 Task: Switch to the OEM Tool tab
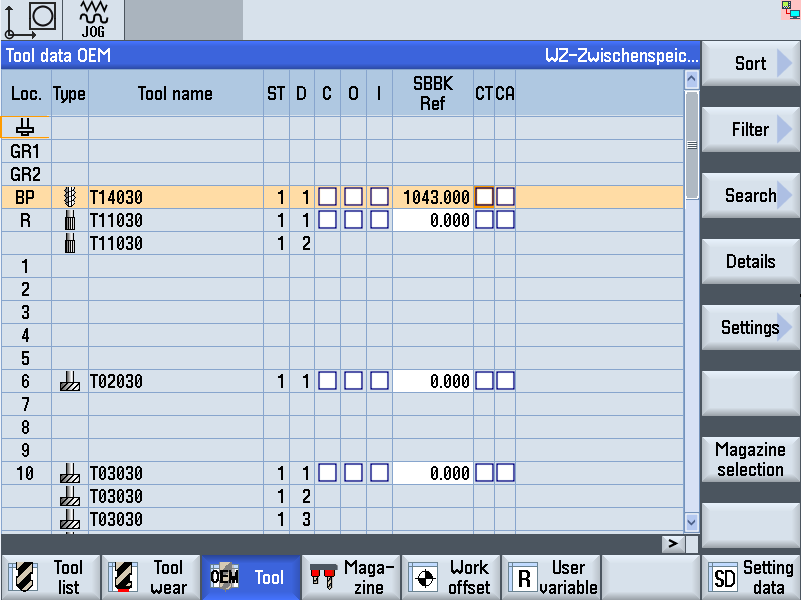[250, 576]
